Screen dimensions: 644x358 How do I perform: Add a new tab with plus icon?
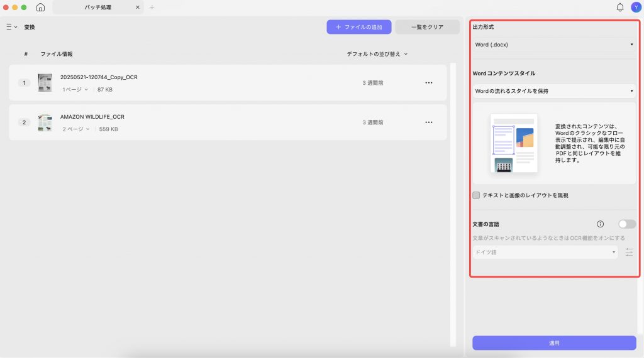pos(152,8)
